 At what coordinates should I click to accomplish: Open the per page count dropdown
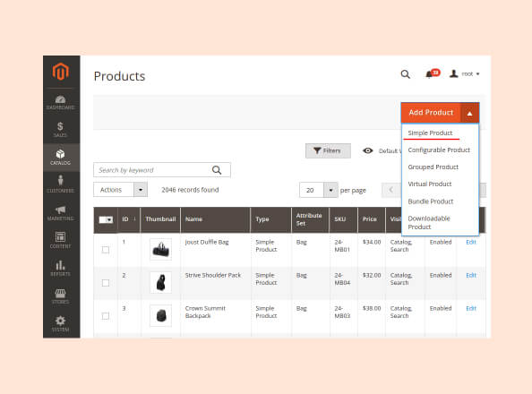pyautogui.click(x=330, y=190)
